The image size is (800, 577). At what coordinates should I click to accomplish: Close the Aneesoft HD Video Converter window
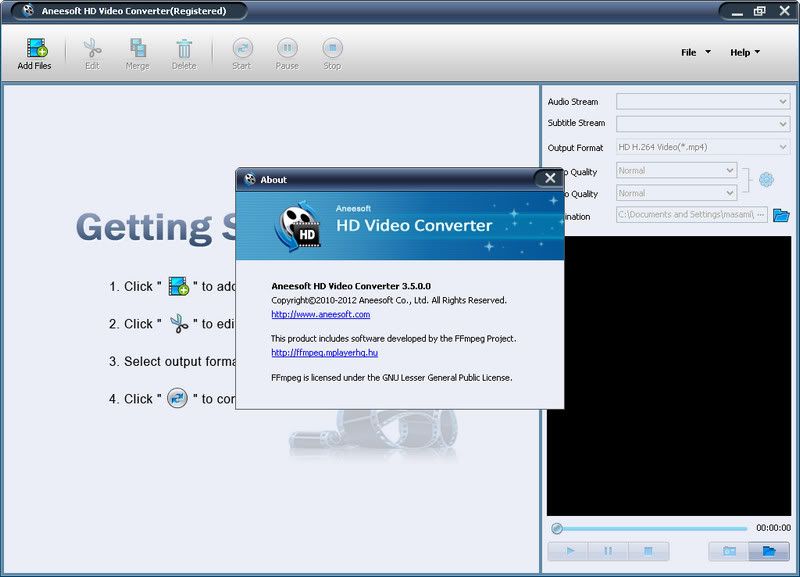[785, 11]
